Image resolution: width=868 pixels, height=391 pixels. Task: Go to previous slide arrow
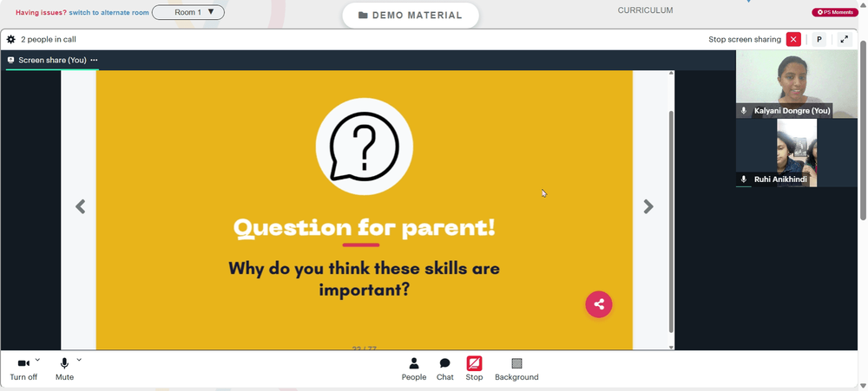(x=80, y=206)
